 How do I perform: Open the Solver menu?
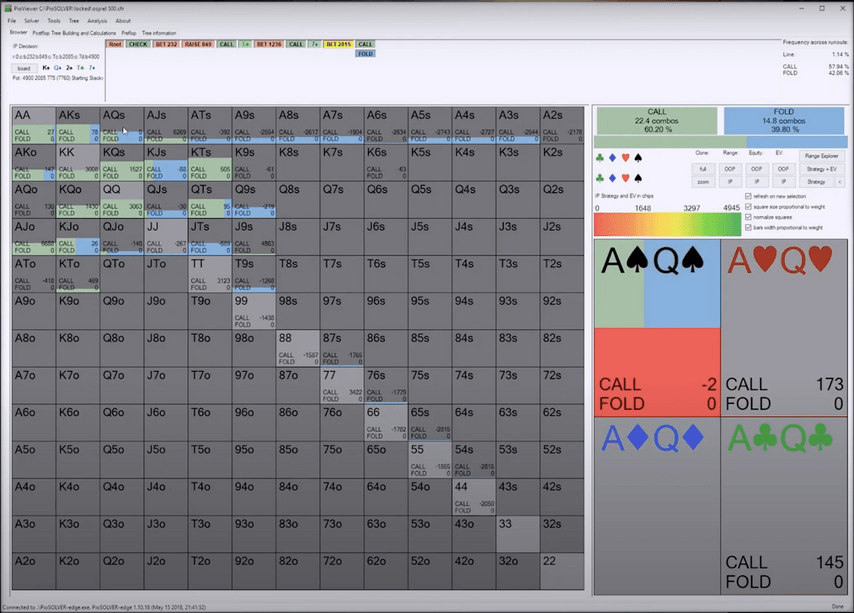[32, 21]
